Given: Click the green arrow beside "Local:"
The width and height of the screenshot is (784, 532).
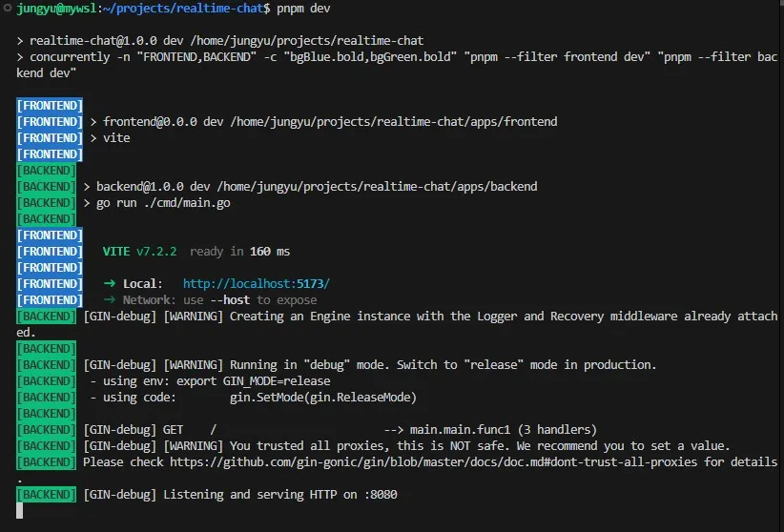Looking at the screenshot, I should [109, 284].
